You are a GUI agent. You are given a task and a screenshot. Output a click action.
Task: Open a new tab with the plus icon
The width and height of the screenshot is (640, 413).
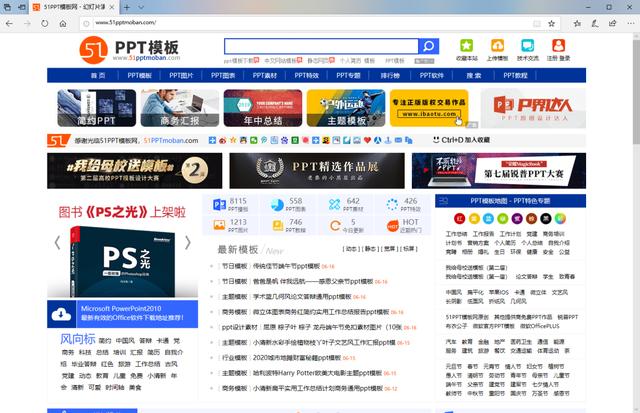tap(127, 7)
